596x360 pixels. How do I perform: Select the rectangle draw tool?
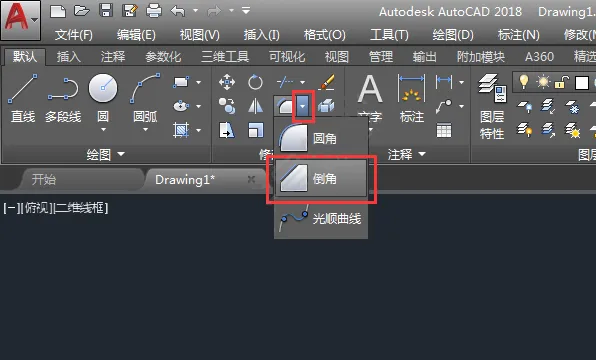click(x=181, y=82)
